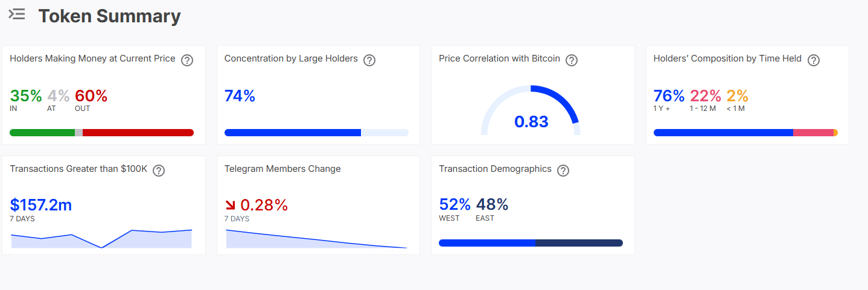Image resolution: width=868 pixels, height=290 pixels.
Task: Click the 0.83 Bitcoin correlation gauge
Action: coord(531,110)
